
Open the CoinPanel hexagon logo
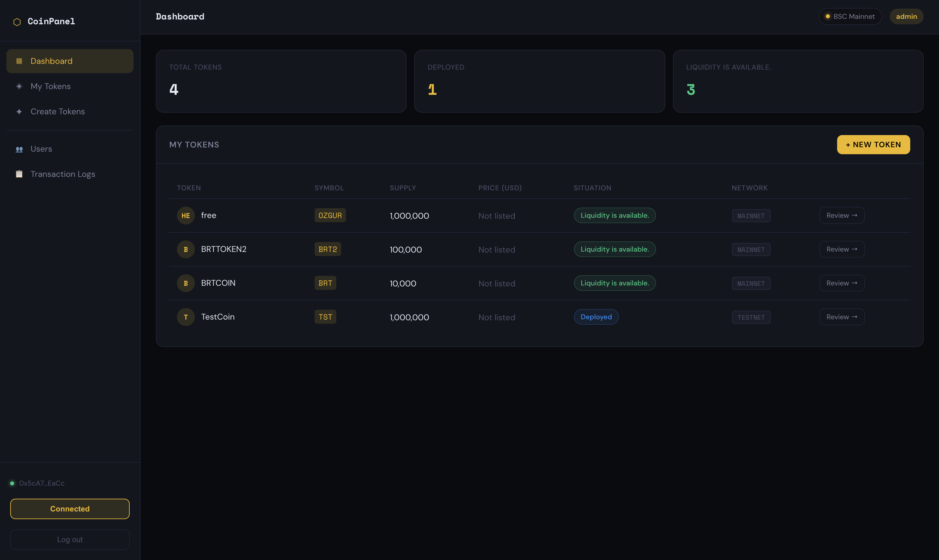point(17,21)
